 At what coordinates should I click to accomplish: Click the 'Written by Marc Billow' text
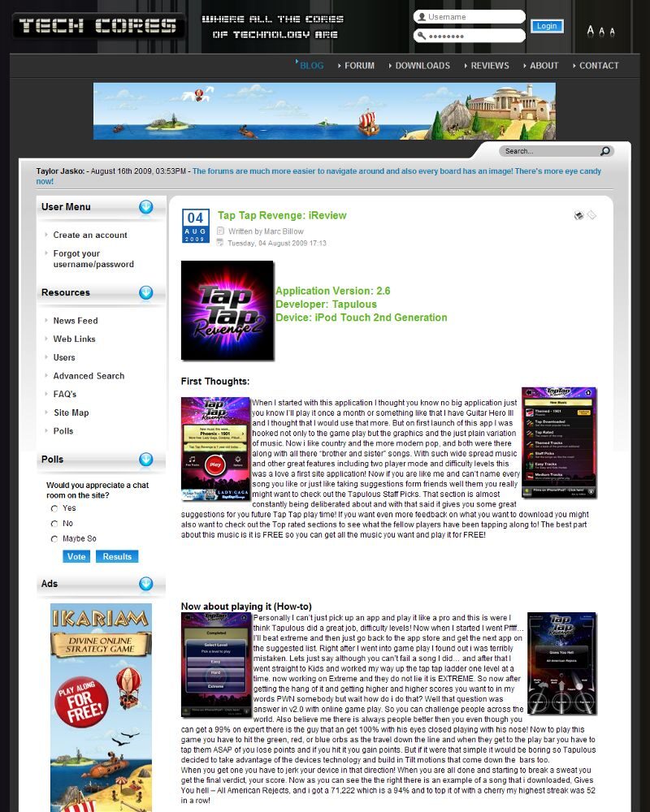pos(266,231)
